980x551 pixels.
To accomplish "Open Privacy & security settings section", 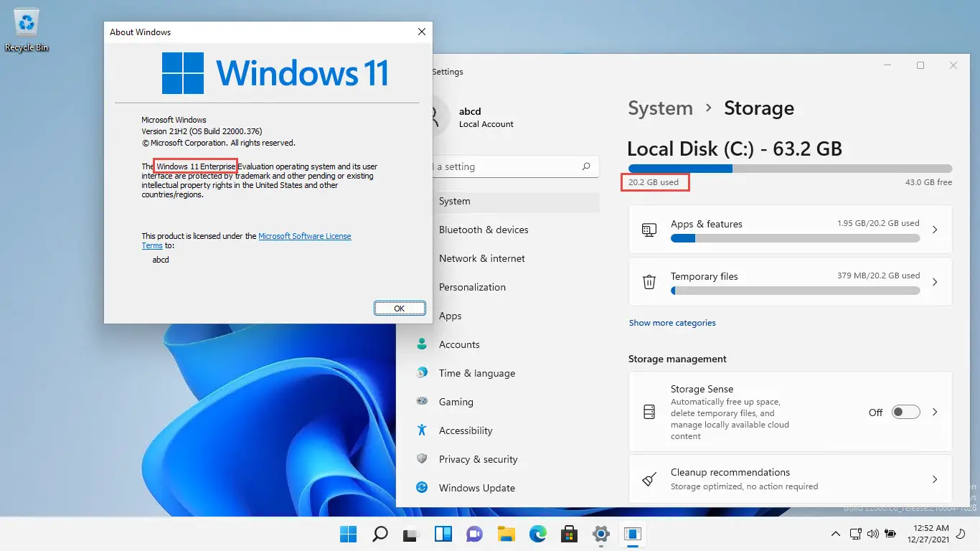I will (478, 459).
